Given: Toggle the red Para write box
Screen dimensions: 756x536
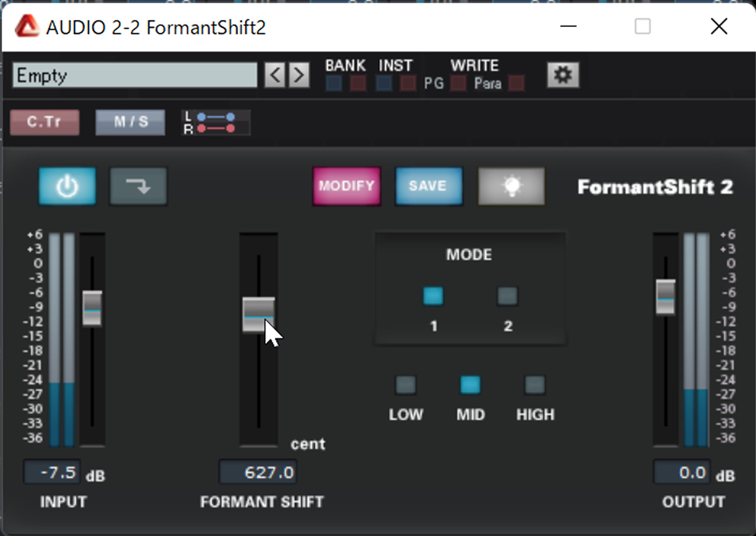Looking at the screenshot, I should point(516,83).
